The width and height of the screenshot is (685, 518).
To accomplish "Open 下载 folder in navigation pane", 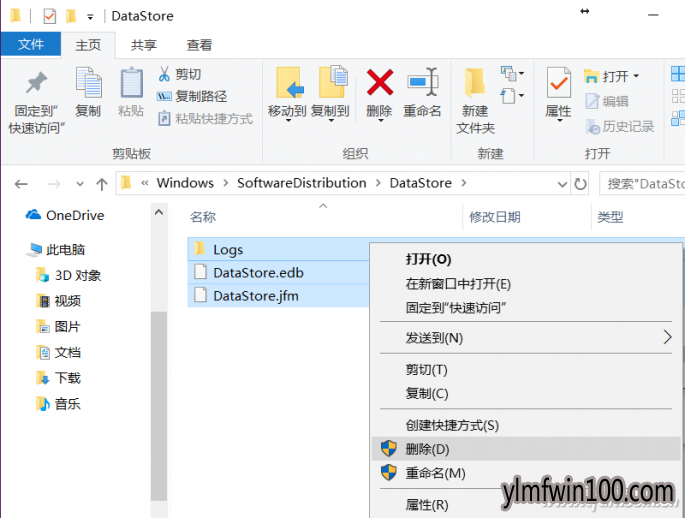I will point(58,378).
